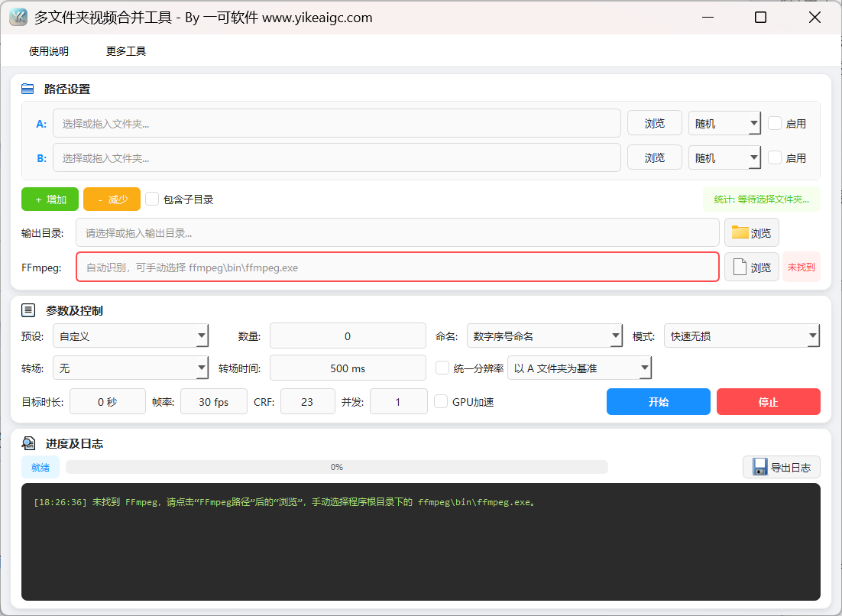Viewport: 842px width, 616px height.
Task: Browse for the FFmpeg executable with file icon
Action: pyautogui.click(x=751, y=267)
